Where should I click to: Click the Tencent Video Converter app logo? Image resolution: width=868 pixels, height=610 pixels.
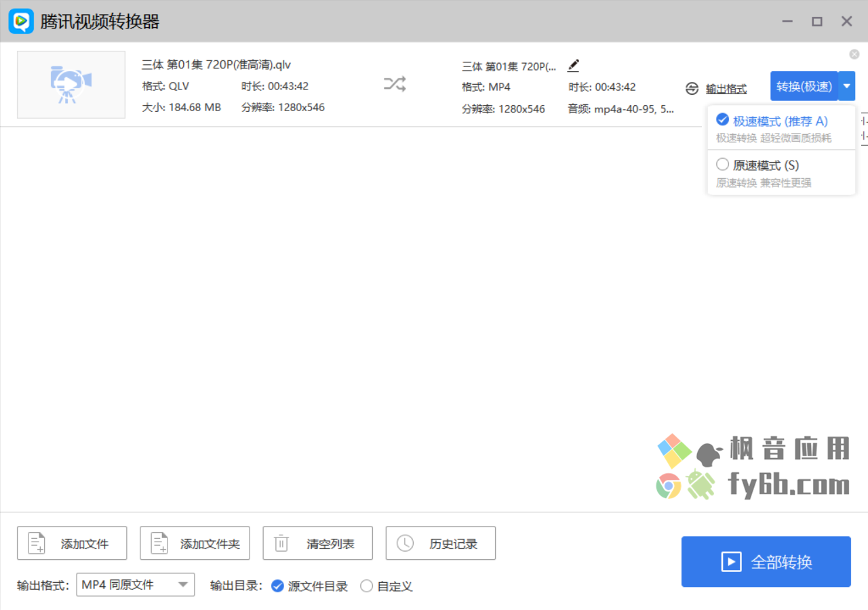(21, 22)
